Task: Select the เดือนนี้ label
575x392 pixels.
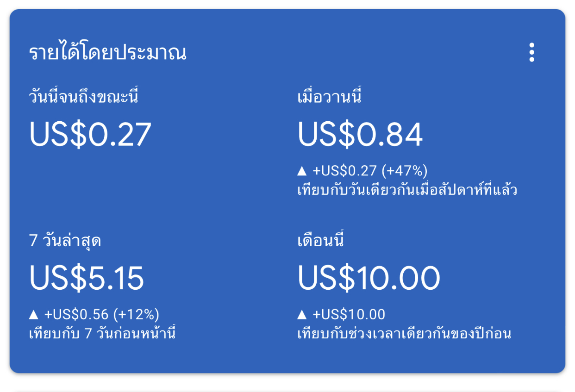Action: (x=320, y=241)
